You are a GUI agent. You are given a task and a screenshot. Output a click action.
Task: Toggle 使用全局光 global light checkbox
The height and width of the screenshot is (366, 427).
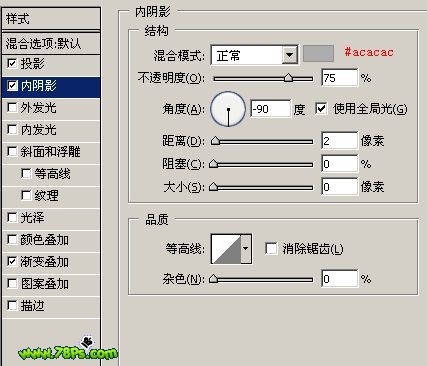tap(321, 108)
